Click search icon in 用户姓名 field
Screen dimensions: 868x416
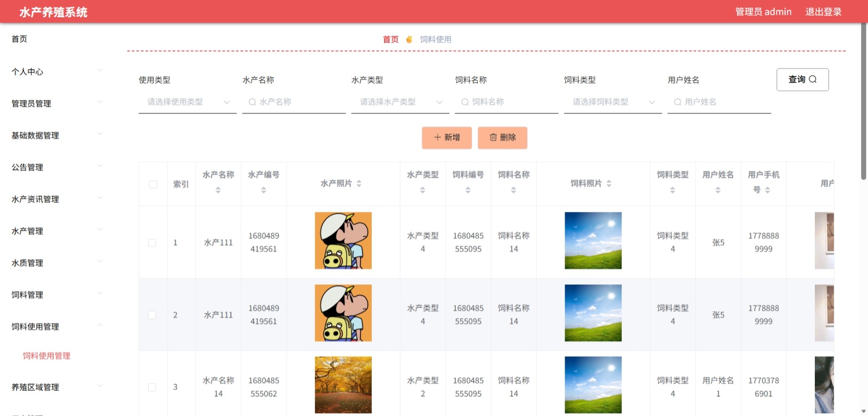[x=678, y=102]
